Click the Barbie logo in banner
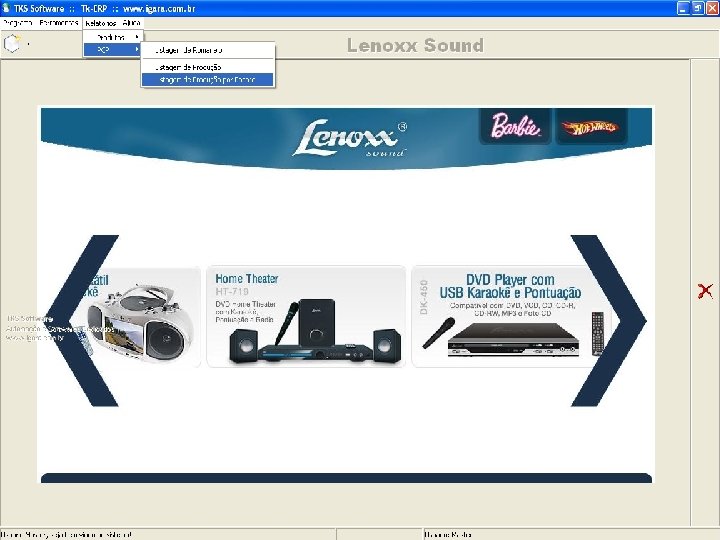Viewport: 720px width, 540px height. 515,126
